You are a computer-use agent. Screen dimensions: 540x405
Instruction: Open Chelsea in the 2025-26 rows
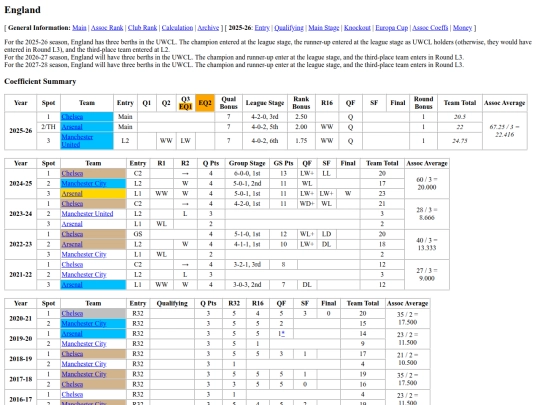coord(72,117)
